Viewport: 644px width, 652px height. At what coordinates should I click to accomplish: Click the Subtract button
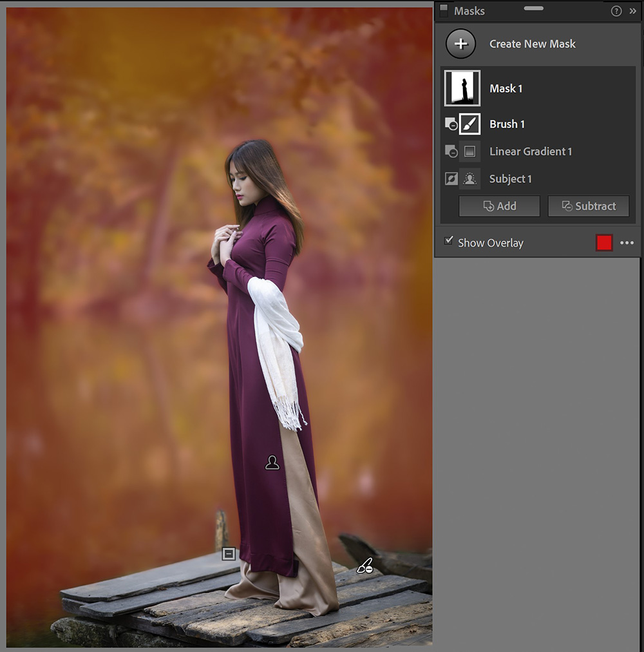tap(589, 206)
